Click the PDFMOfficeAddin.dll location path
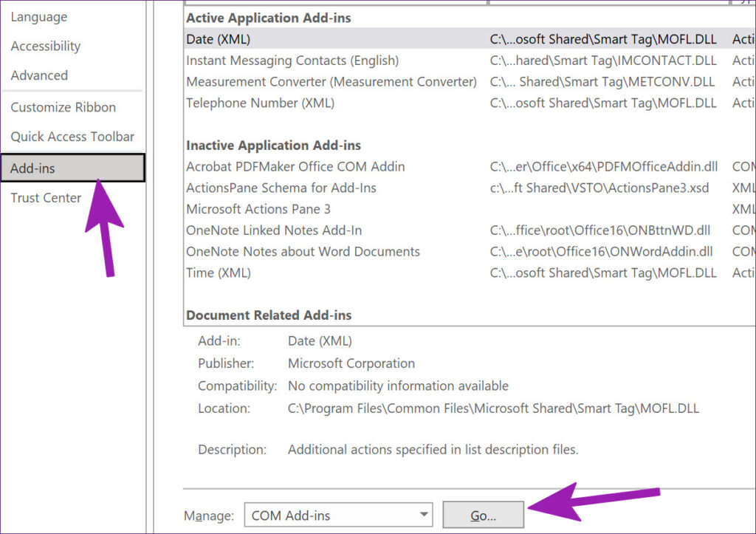 604,166
